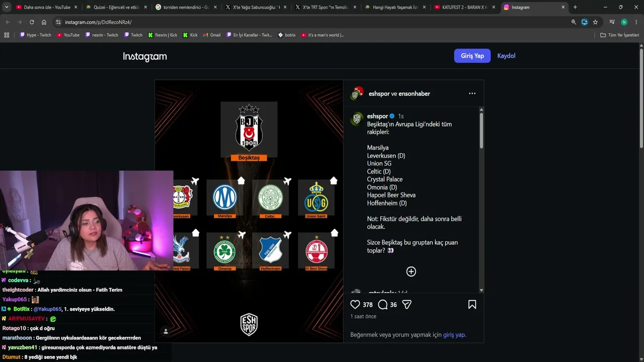The width and height of the screenshot is (644, 362).
Task: Open the Chrome apps grid in the bookmarks bar
Action: (x=7, y=35)
